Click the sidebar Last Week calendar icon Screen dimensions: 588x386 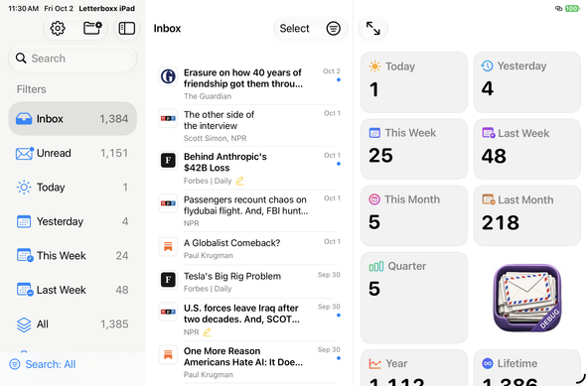[x=25, y=290]
